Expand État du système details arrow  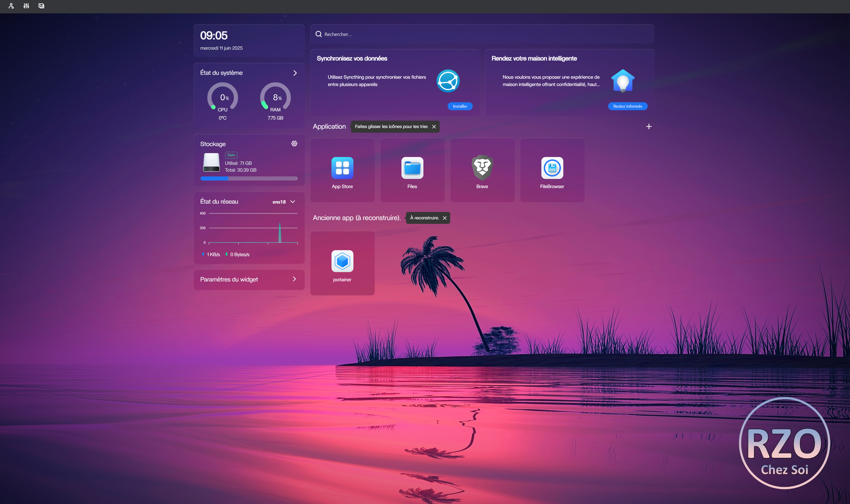click(295, 73)
